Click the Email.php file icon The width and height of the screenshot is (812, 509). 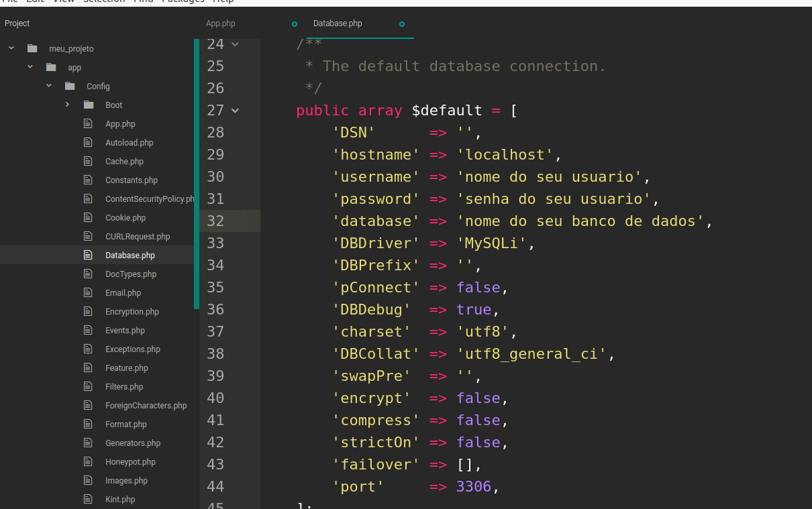(88, 292)
